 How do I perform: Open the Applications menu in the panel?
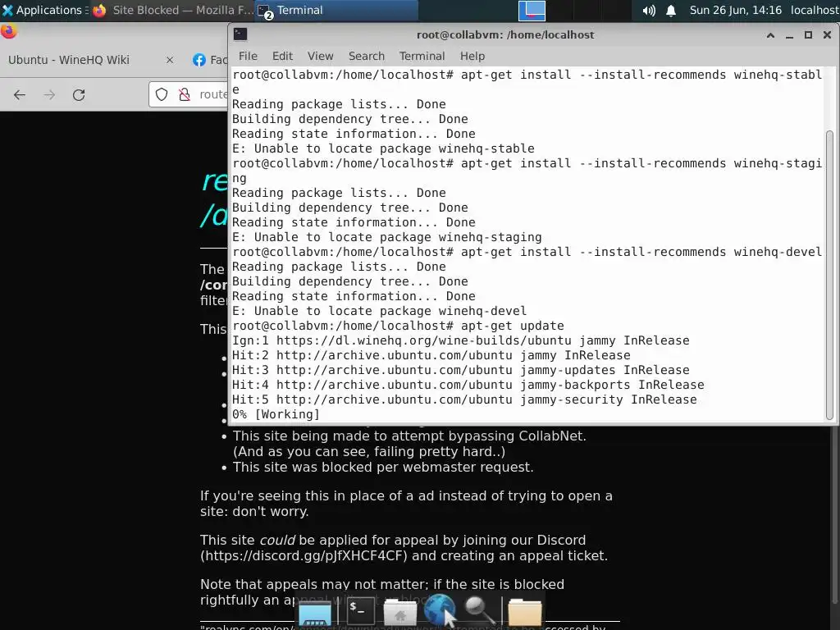pos(44,10)
